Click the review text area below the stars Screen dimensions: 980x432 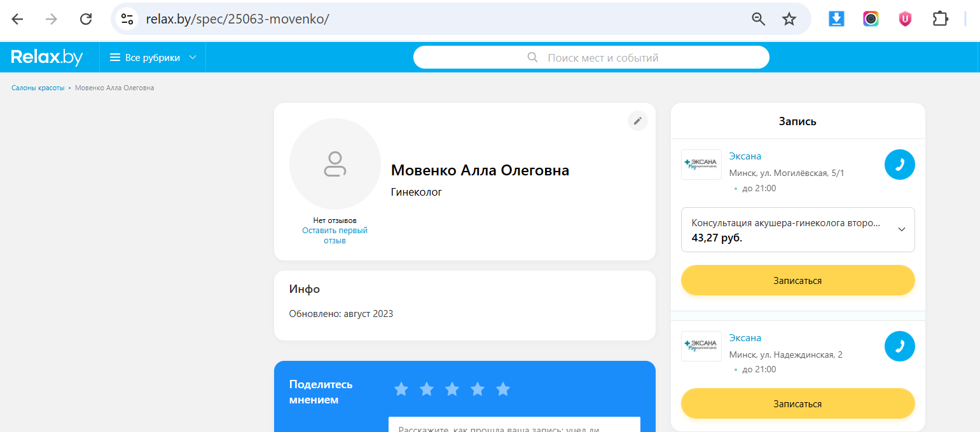514,424
